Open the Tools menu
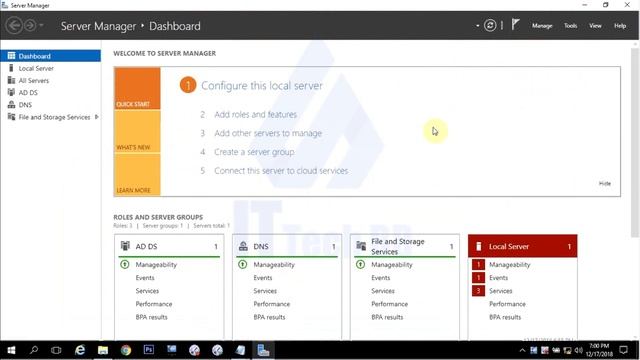Image resolution: width=640 pixels, height=360 pixels. (x=570, y=26)
